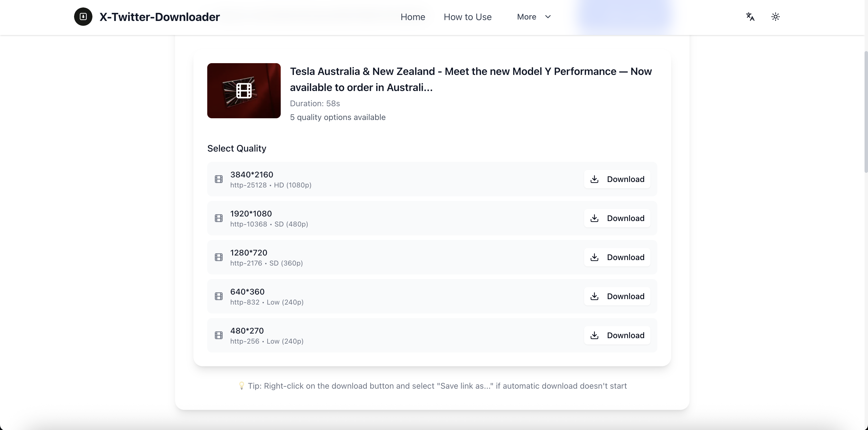
Task: Click the lightbulb icon in the tip message
Action: pos(242,386)
